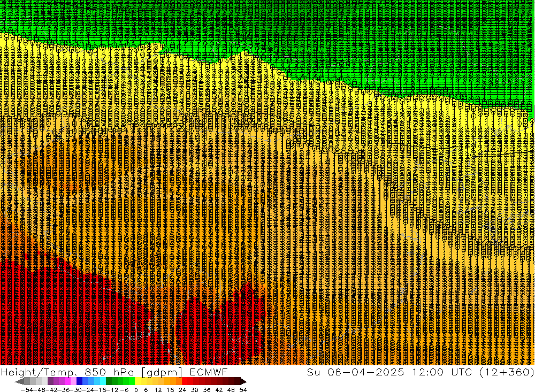
Task: Pick the cyan swatch above -18 in legend
Action: [x=103, y=381]
